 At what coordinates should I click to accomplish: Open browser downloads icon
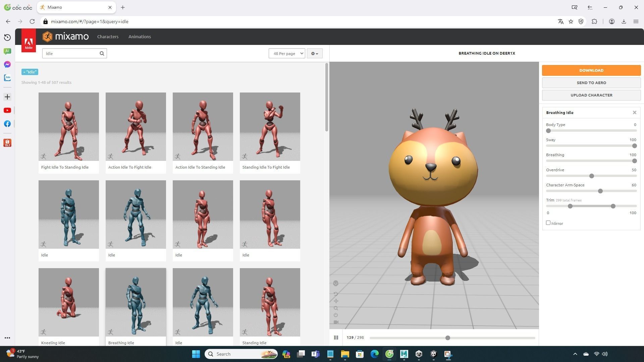click(x=624, y=21)
